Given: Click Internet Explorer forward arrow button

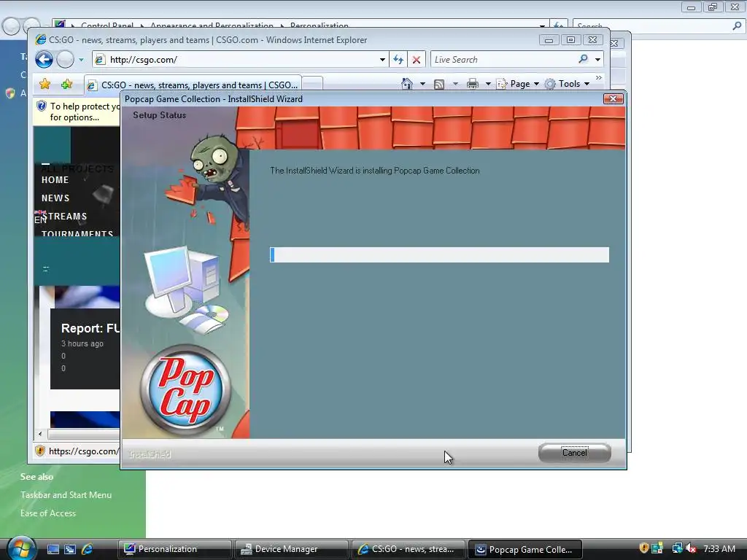Looking at the screenshot, I should tap(65, 60).
